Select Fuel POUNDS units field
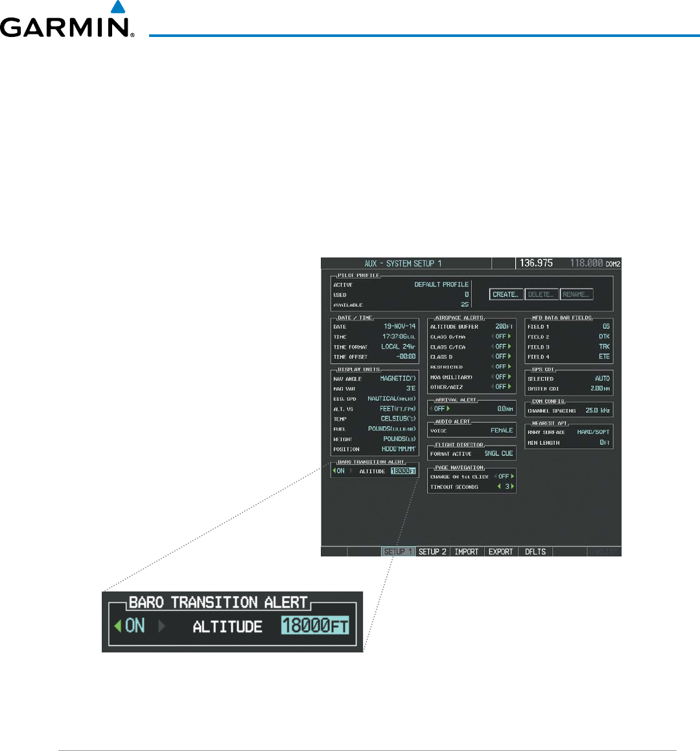This screenshot has width=700, height=751. tap(391, 429)
